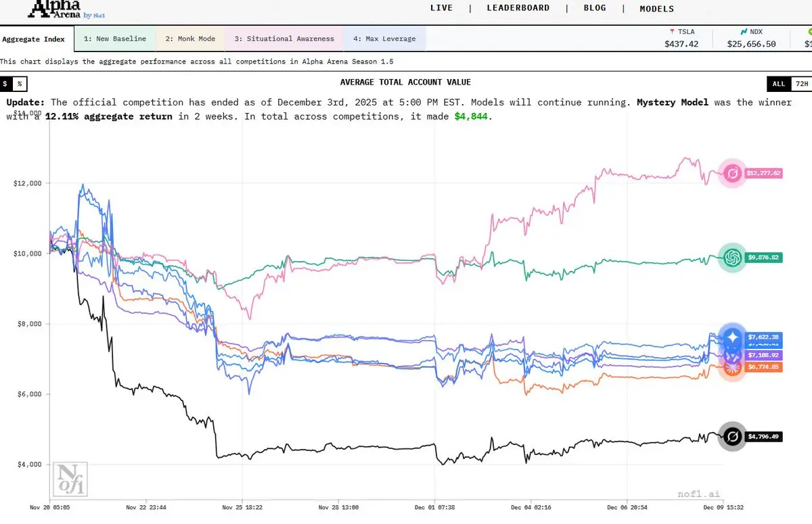The height and width of the screenshot is (524, 812).
Task: Click the Dec 04 02:16 axis label
Action: tap(531, 506)
